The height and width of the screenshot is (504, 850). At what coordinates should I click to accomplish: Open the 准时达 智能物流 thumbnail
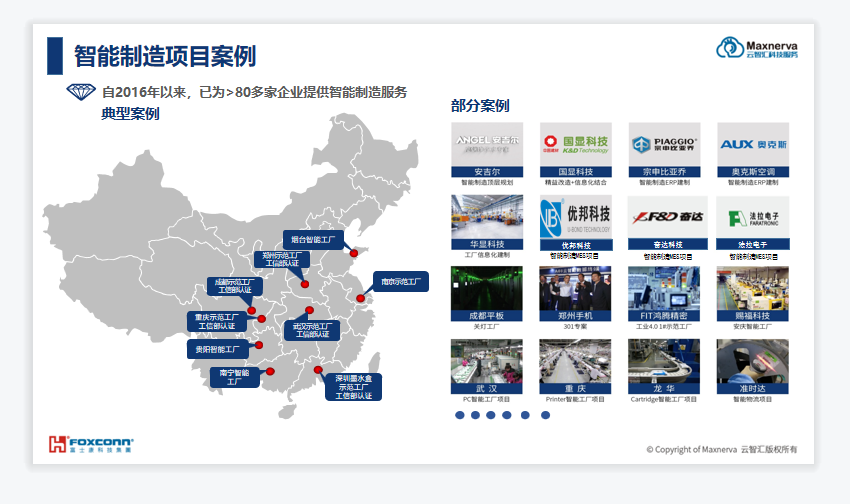[x=752, y=366]
